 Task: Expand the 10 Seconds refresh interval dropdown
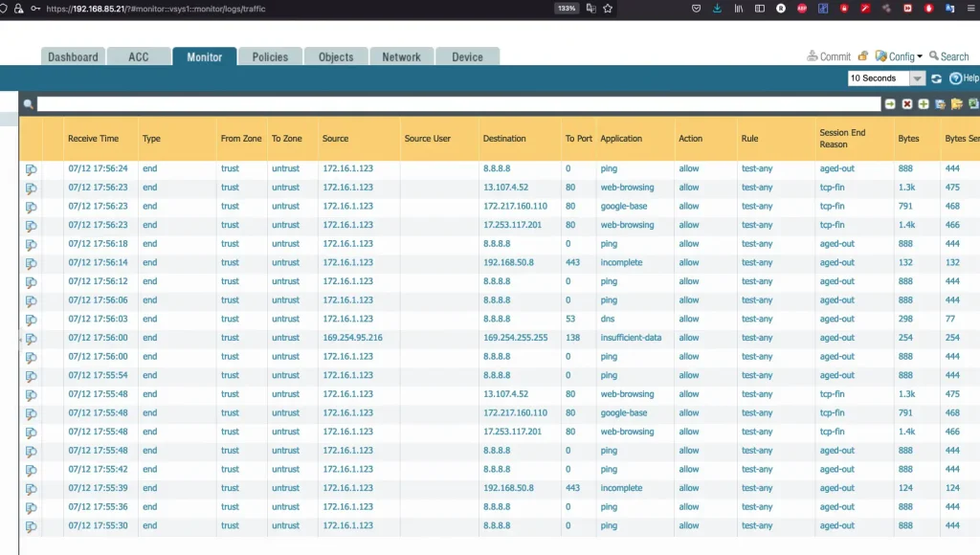click(917, 78)
